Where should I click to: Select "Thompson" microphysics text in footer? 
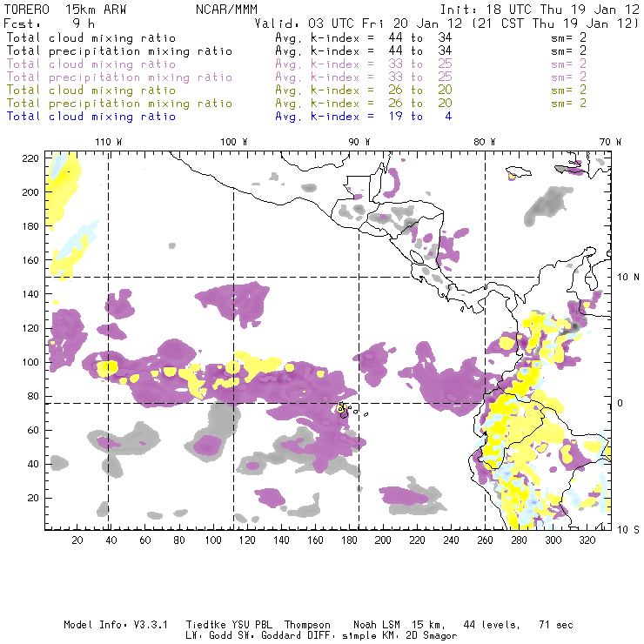(307, 625)
